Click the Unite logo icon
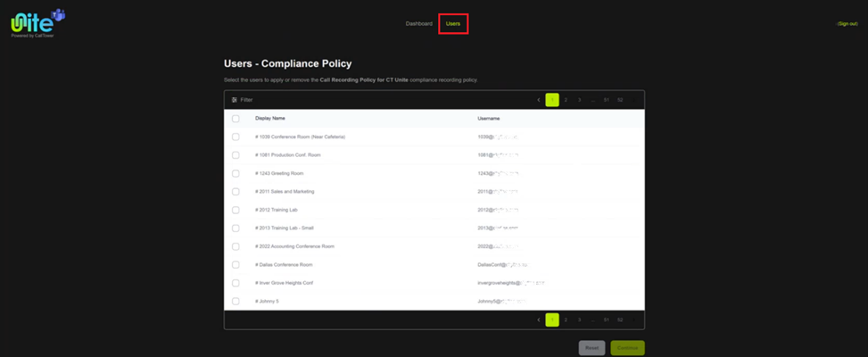 tap(37, 23)
